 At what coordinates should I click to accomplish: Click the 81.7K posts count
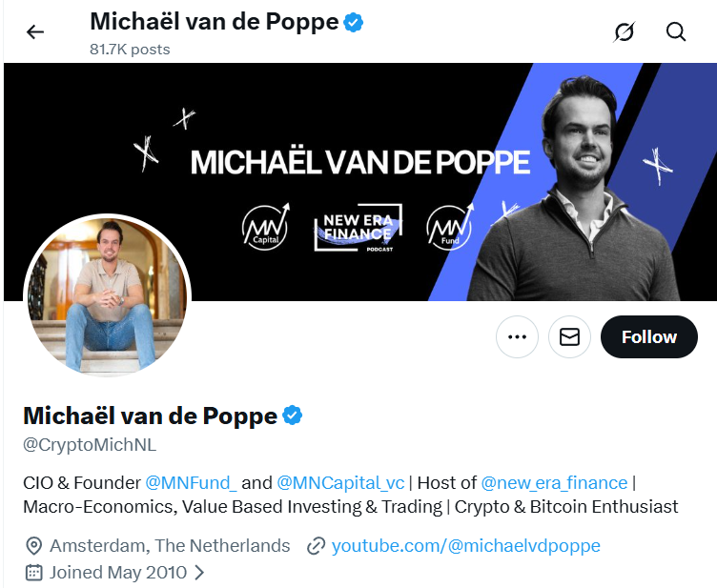[x=130, y=49]
